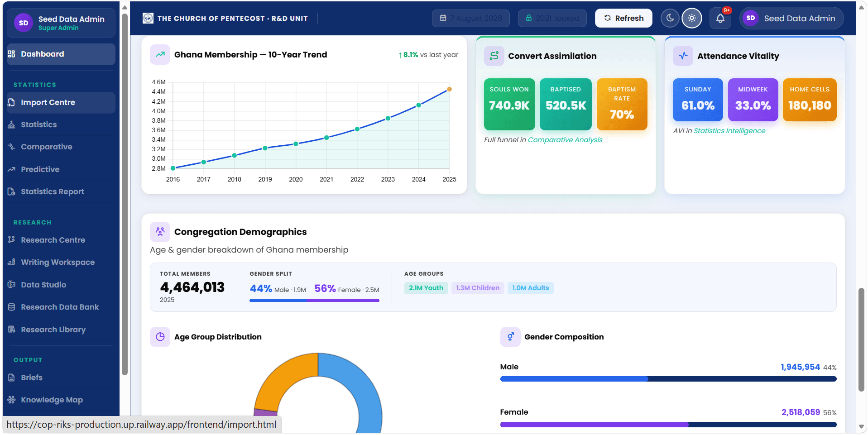This screenshot has height=435, width=868.
Task: Click the SD avatar in sidebar profile
Action: pos(24,23)
